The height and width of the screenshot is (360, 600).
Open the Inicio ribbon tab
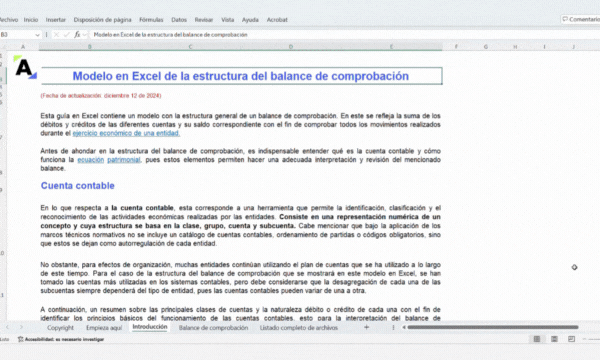pyautogui.click(x=31, y=20)
